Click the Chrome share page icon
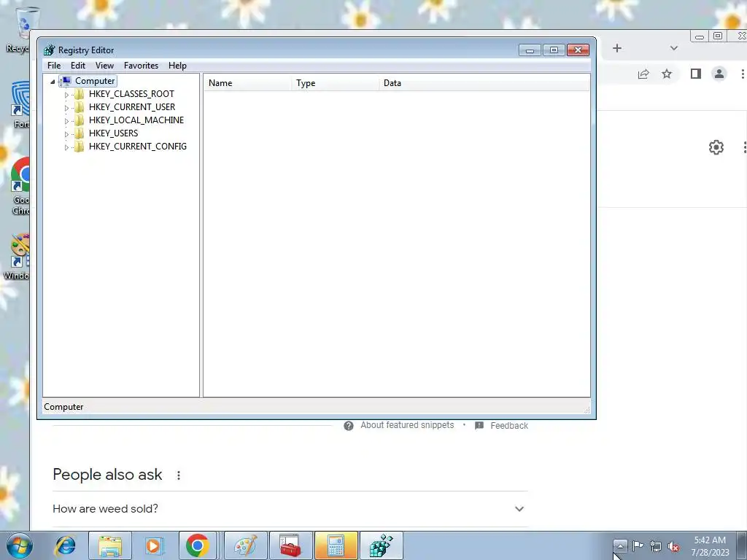This screenshot has height=560, width=747. pos(643,74)
